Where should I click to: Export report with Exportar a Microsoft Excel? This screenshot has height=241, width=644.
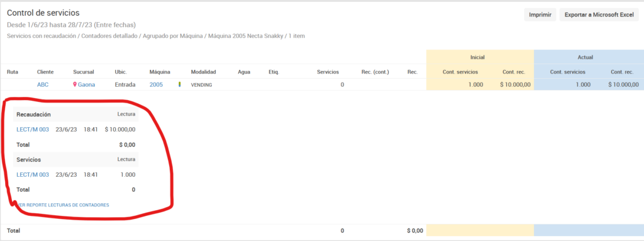599,15
